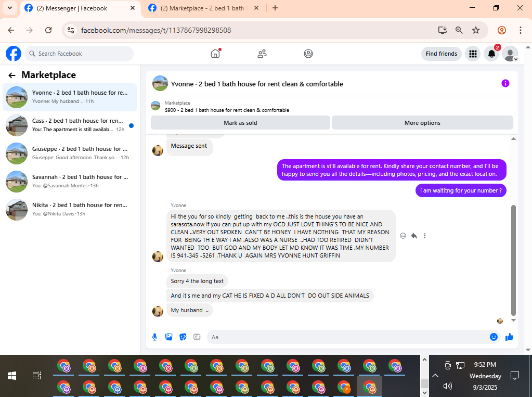Click chat scroll up arrow
The width and height of the screenshot is (532, 397).
[513, 138]
